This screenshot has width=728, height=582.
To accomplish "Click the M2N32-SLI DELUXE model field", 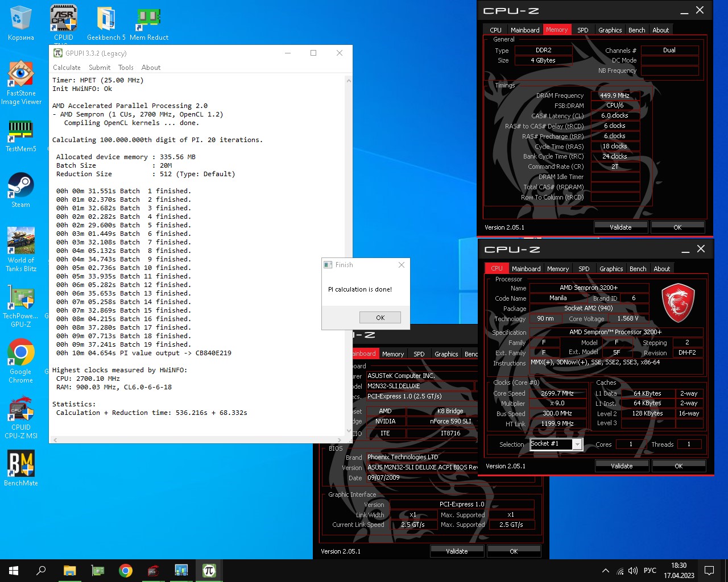I will [x=420, y=386].
